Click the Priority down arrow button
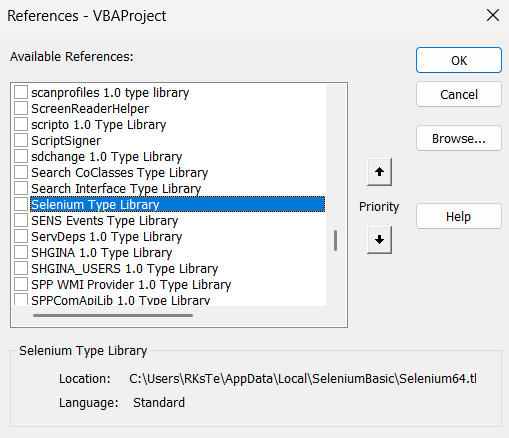 point(379,240)
